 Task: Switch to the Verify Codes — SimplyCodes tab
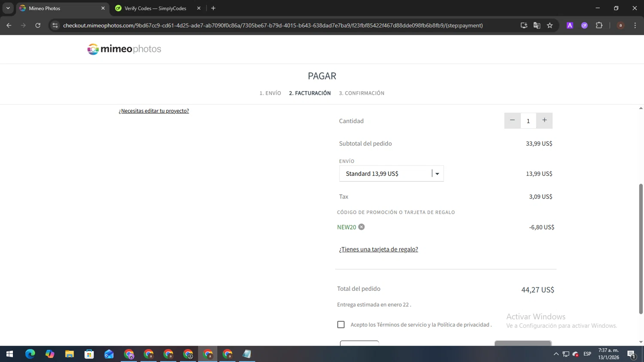[x=155, y=8]
